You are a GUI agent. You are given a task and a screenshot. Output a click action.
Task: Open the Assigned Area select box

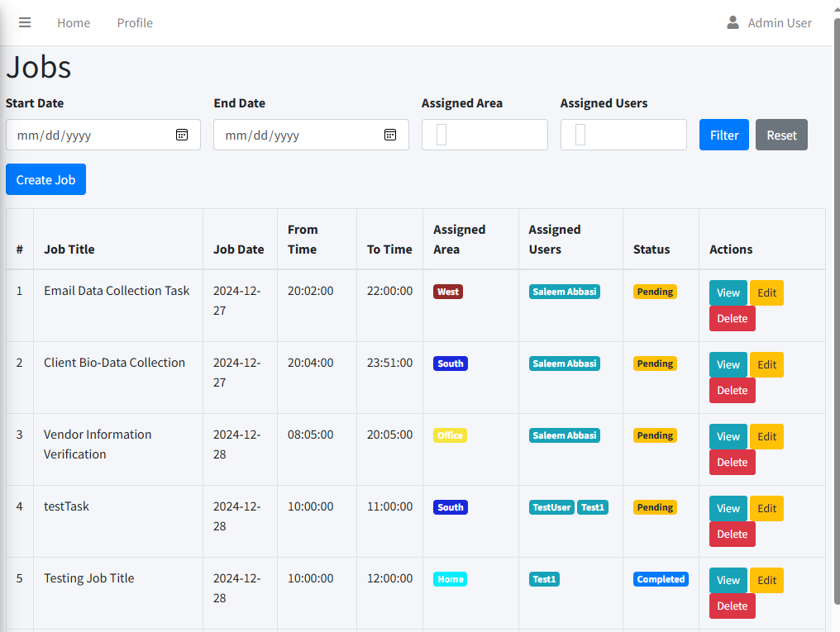pyautogui.click(x=484, y=135)
